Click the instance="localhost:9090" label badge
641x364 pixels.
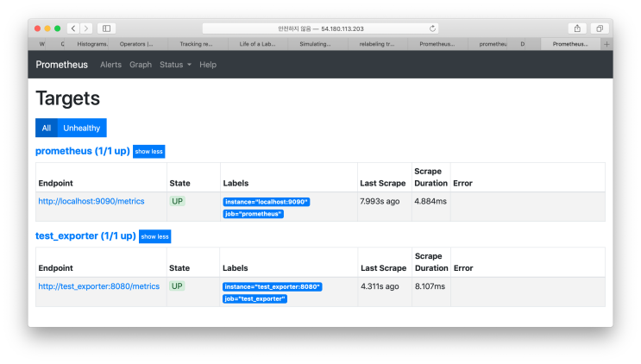(x=266, y=202)
